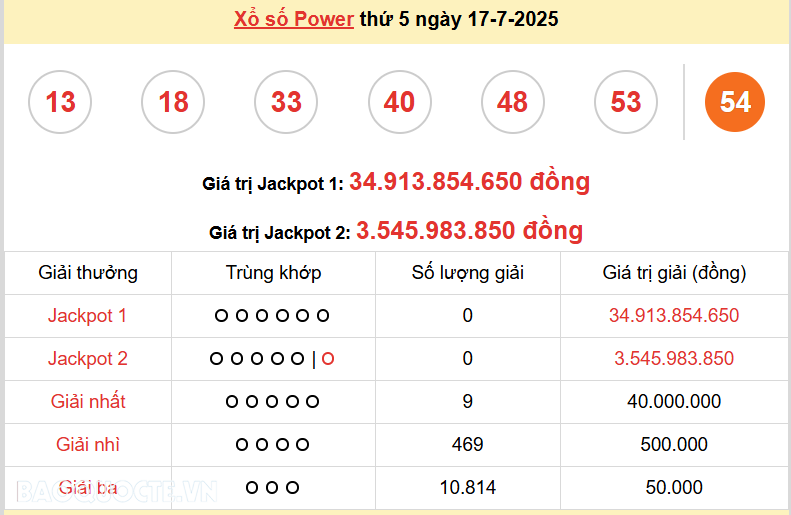The height and width of the screenshot is (515, 791).
Task: Click the winner count 9 for Giải nhất
Action: coord(468,402)
